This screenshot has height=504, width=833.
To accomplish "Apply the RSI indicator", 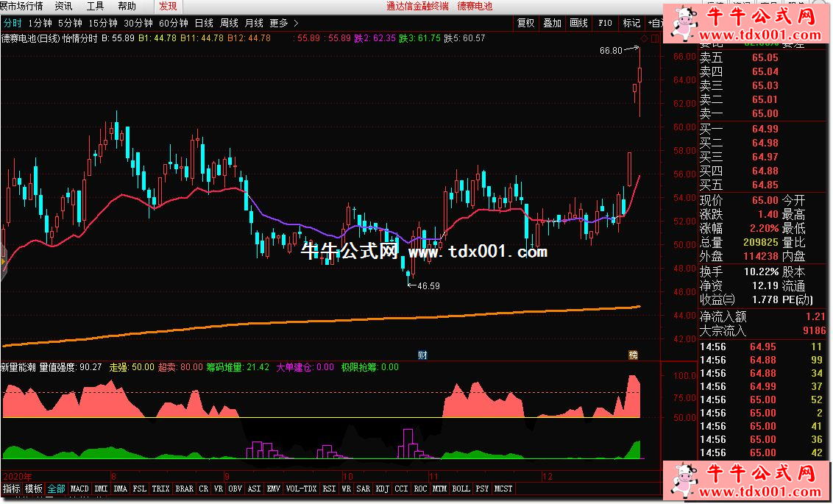I will click(x=330, y=489).
